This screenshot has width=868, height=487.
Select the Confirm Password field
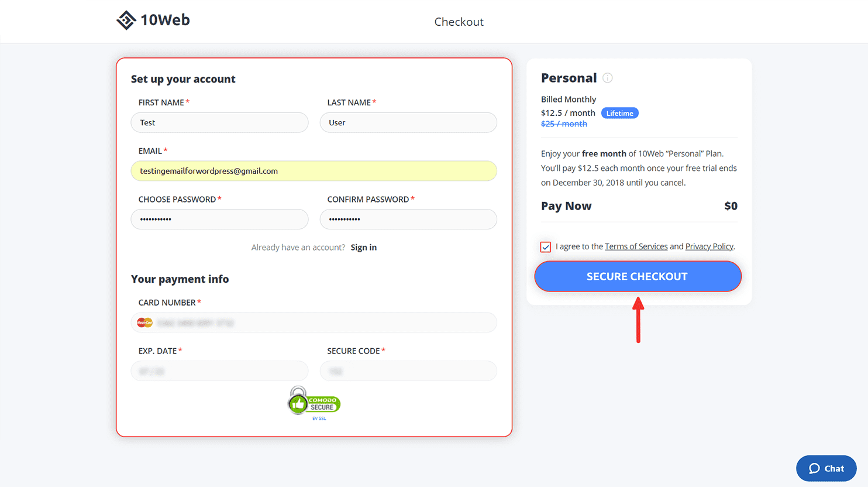tap(408, 219)
